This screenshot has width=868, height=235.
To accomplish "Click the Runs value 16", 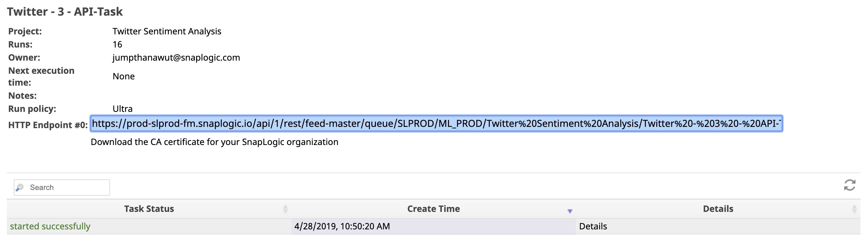I will click(x=117, y=44).
